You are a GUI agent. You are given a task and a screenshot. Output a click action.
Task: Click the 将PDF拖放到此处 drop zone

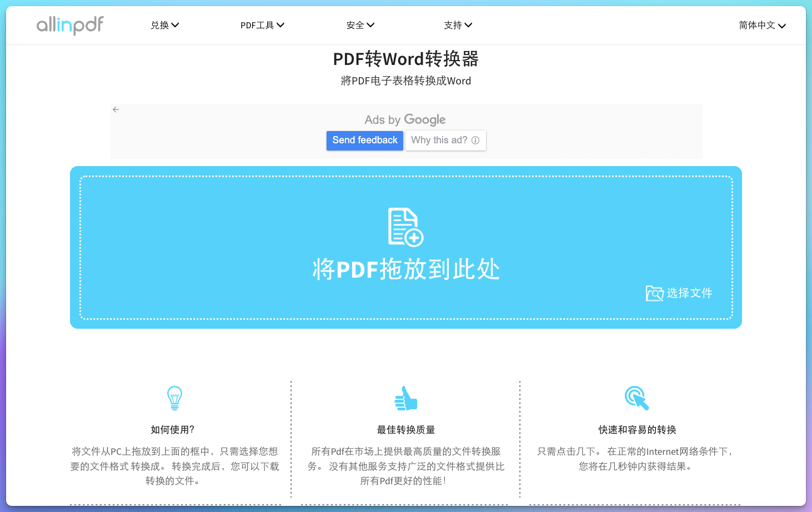(x=405, y=248)
